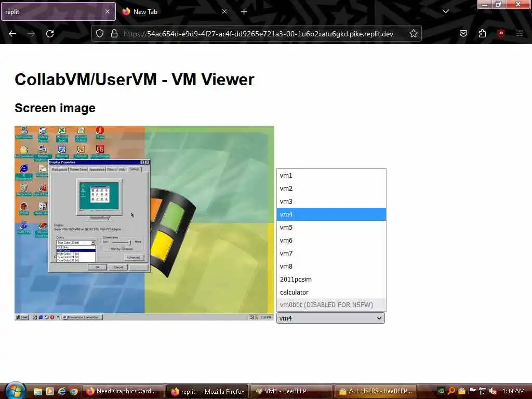Open the Action Center flag icon
Screen dimensions: 532x399
click(472, 391)
